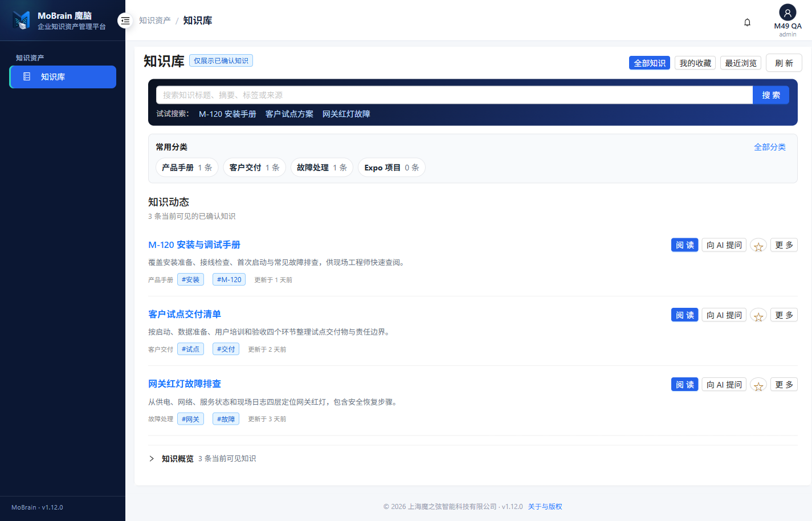
Task: Filter by 客户交付 category chip
Action: (x=254, y=168)
